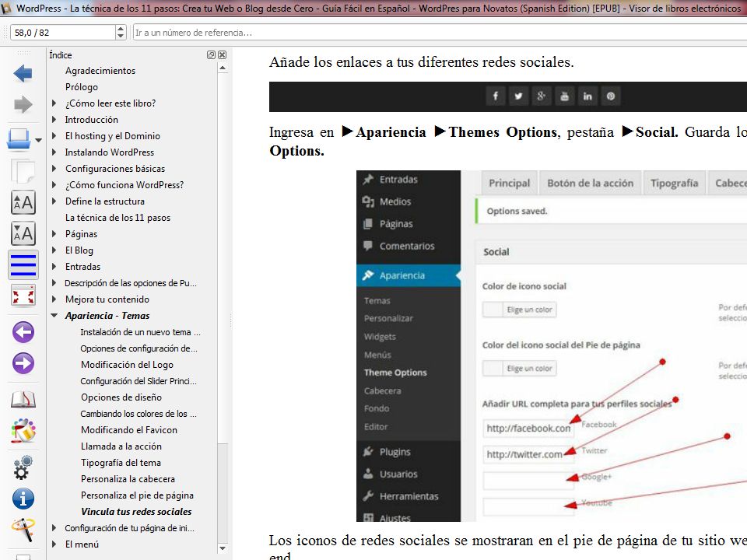Open Preferences with the gears icon
The width and height of the screenshot is (747, 560).
(23, 467)
